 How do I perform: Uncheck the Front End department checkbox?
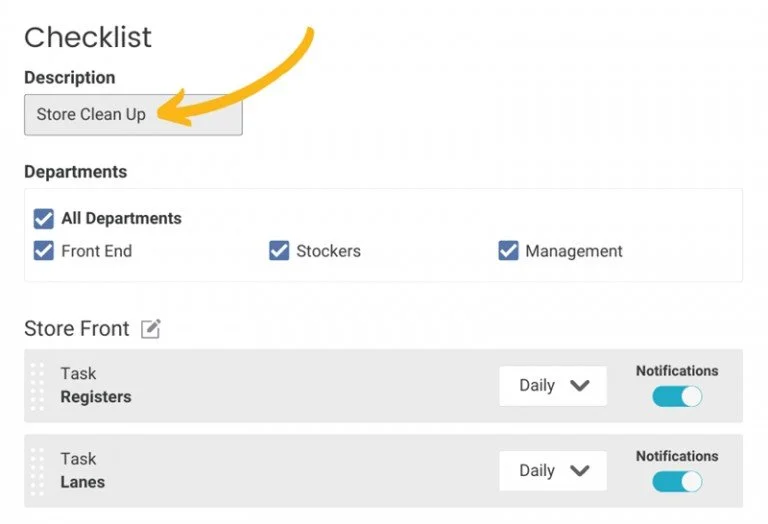pos(44,251)
